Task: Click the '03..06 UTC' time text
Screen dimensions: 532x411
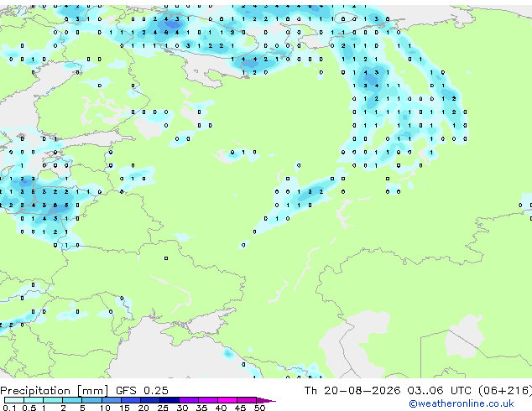Action: tap(439, 391)
